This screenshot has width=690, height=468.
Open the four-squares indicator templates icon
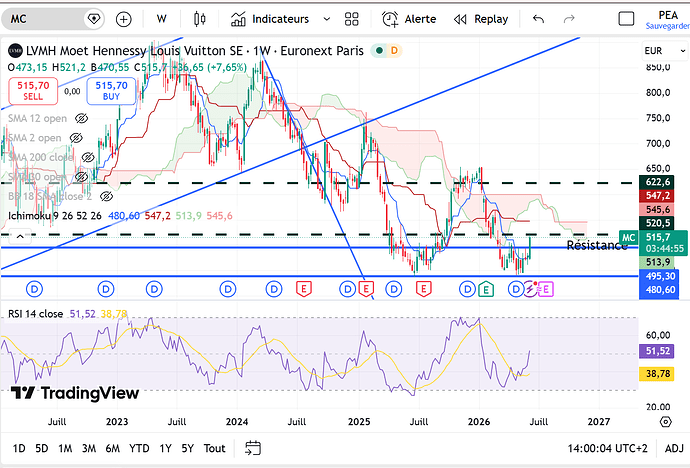[352, 19]
